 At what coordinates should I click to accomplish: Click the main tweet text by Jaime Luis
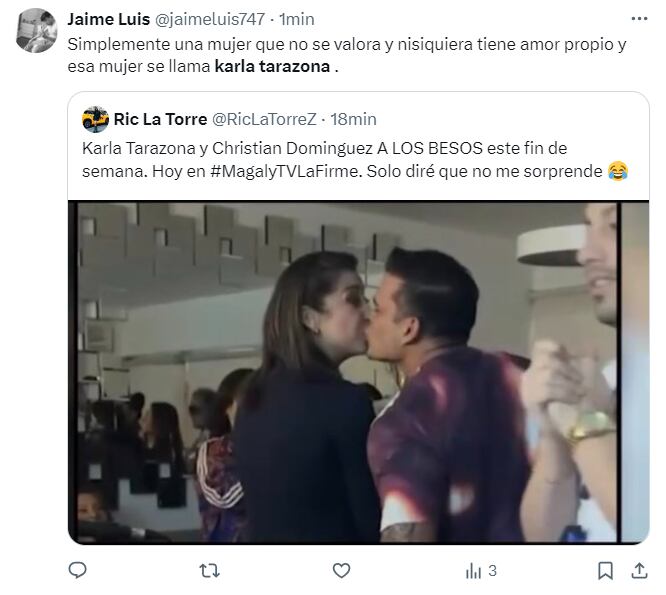[x=347, y=55]
